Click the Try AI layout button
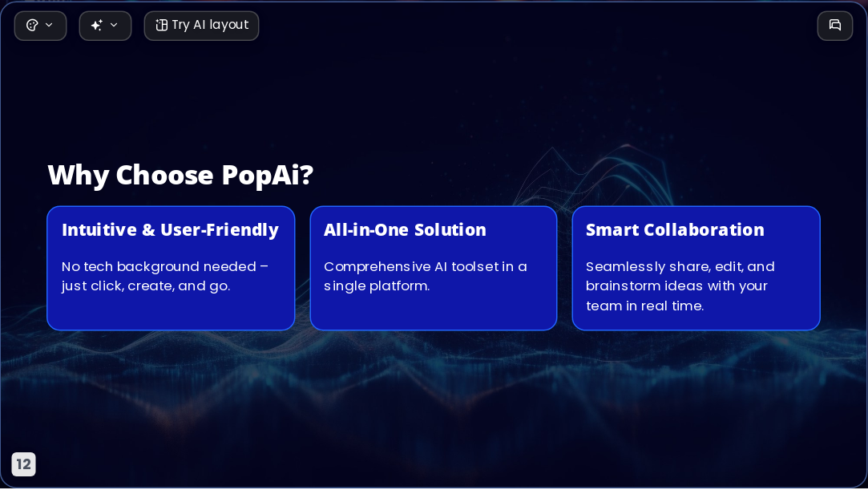 201,26
